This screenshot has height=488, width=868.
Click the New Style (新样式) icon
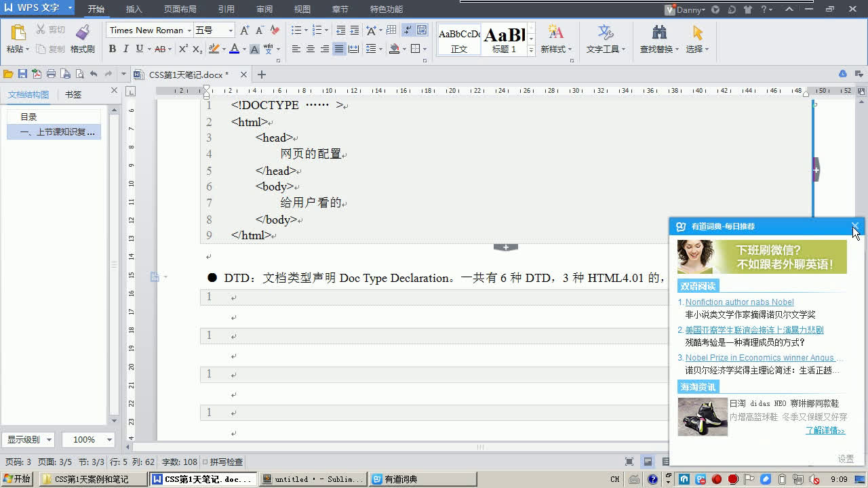556,33
